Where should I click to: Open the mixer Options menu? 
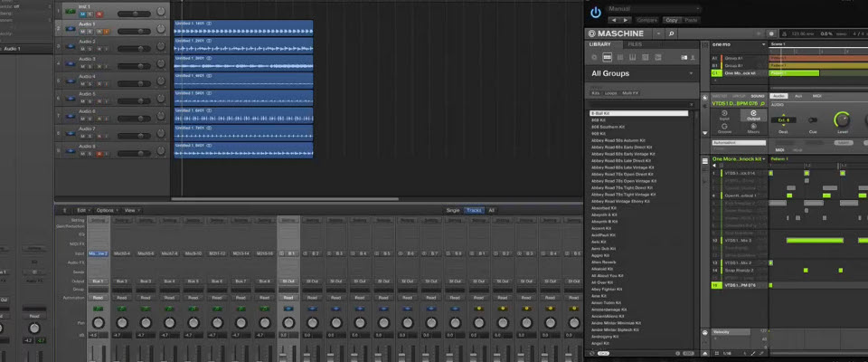[x=107, y=211]
